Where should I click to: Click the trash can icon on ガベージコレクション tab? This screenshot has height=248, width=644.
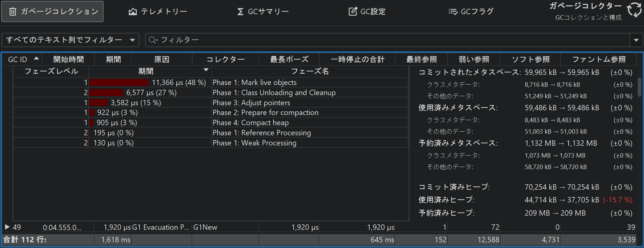pos(13,12)
